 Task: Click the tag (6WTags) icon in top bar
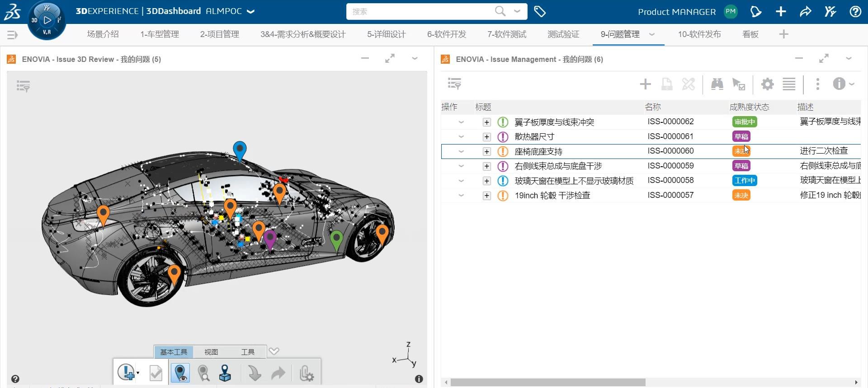pyautogui.click(x=540, y=12)
